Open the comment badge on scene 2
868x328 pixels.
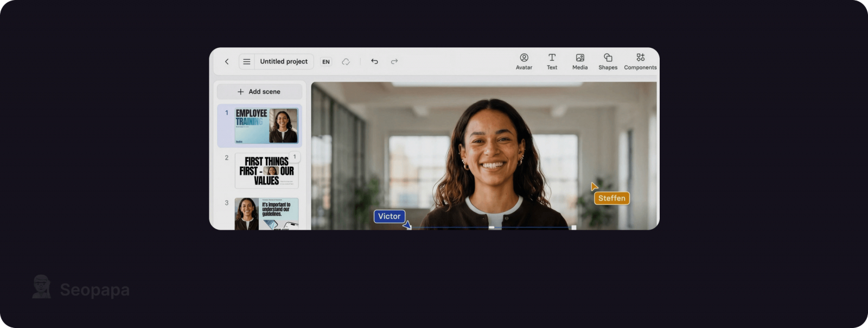click(x=295, y=157)
